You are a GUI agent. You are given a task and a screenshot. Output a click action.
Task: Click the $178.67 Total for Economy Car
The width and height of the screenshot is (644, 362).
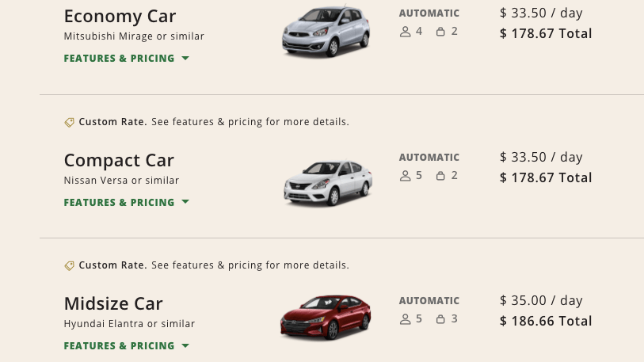point(546,33)
